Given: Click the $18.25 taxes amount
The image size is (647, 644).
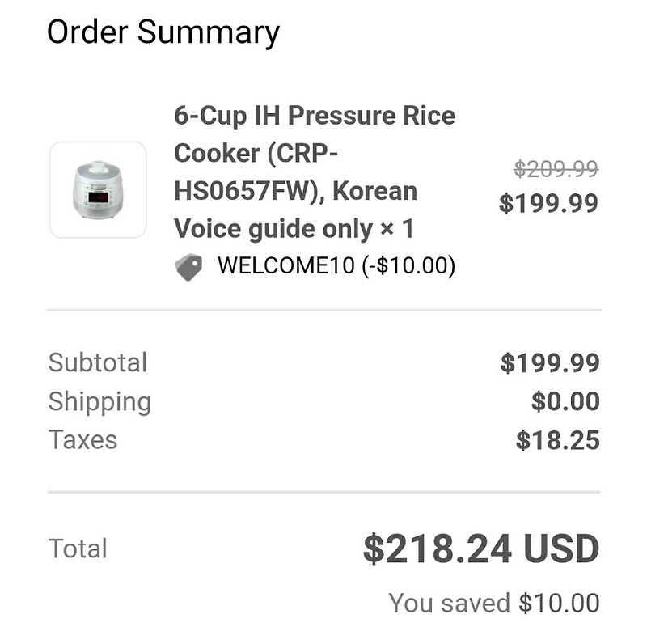Looking at the screenshot, I should [558, 440].
